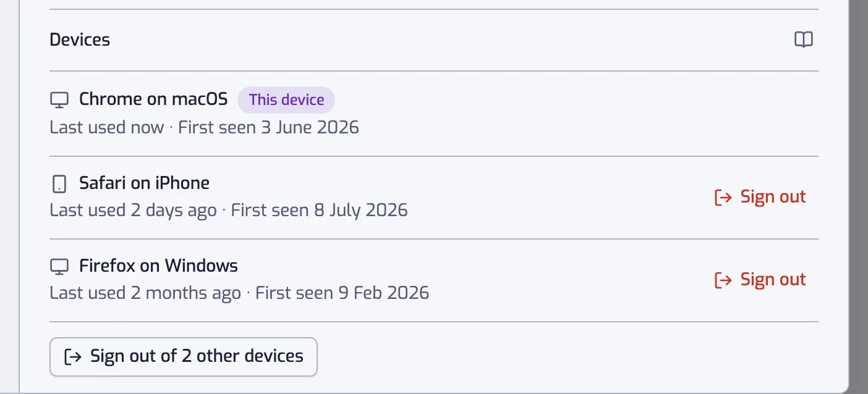The width and height of the screenshot is (868, 394).
Task: Sign out of Safari on iPhone
Action: [x=760, y=197]
